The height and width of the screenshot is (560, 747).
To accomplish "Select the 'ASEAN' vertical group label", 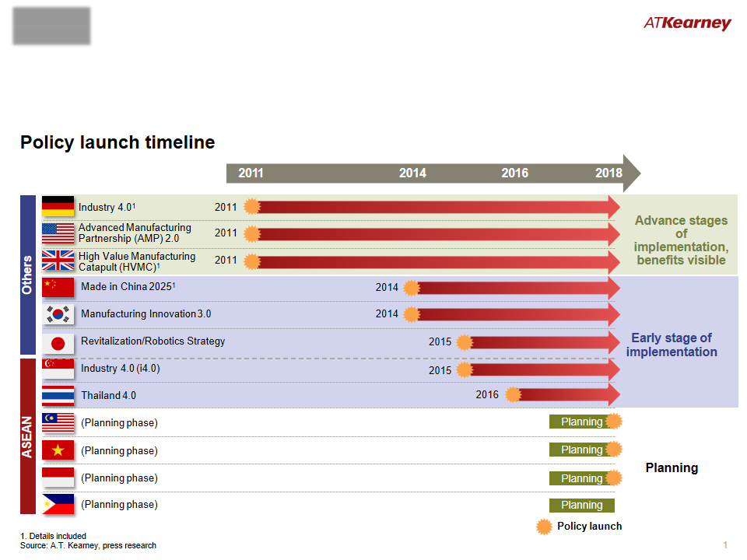I will click(x=28, y=436).
